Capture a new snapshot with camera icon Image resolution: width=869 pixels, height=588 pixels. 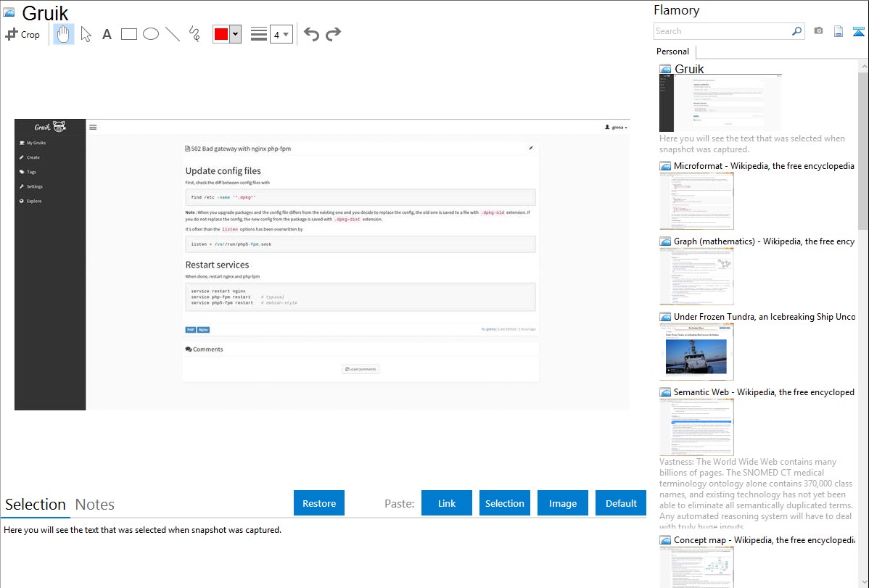click(x=818, y=31)
